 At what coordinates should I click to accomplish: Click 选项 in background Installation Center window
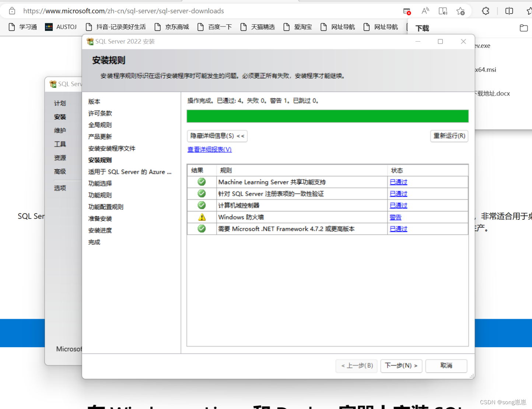point(60,188)
